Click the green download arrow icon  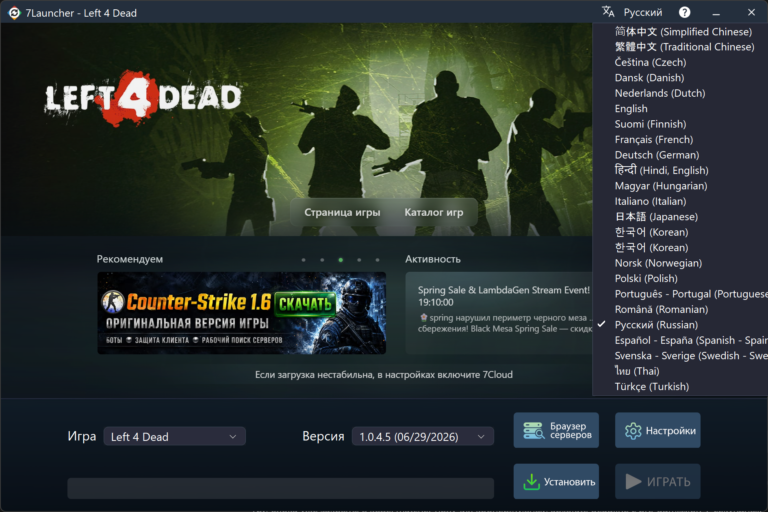(x=531, y=482)
